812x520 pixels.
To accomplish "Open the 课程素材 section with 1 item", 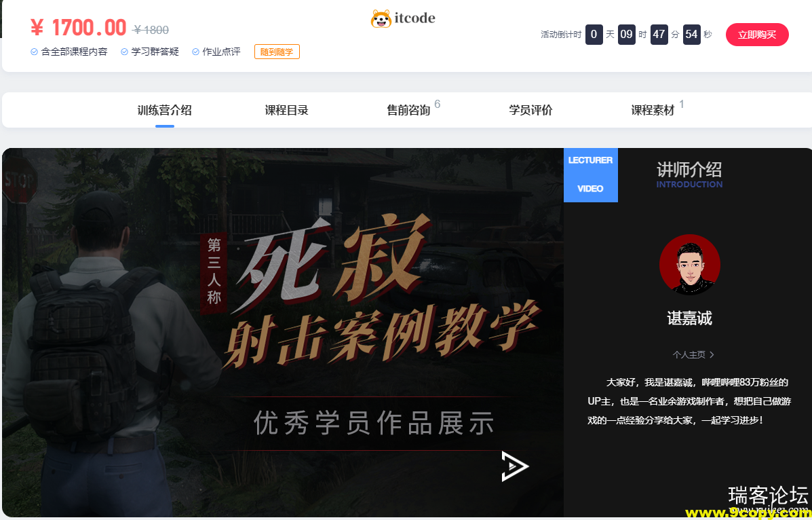I will [653, 110].
